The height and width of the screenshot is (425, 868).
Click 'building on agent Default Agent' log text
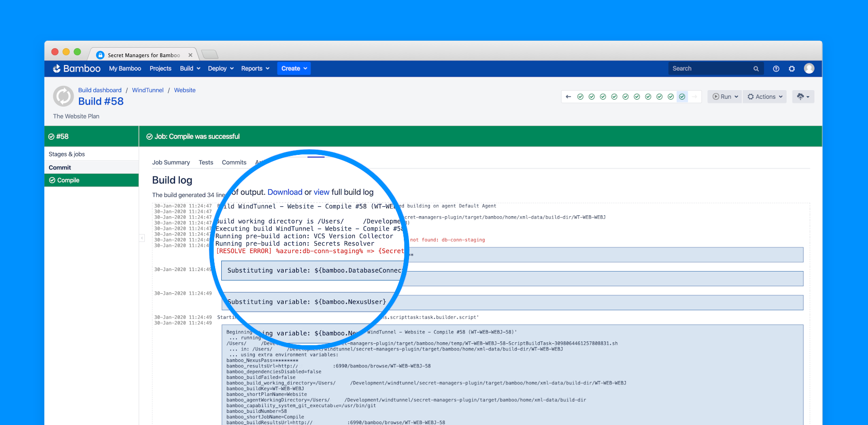(x=451, y=206)
